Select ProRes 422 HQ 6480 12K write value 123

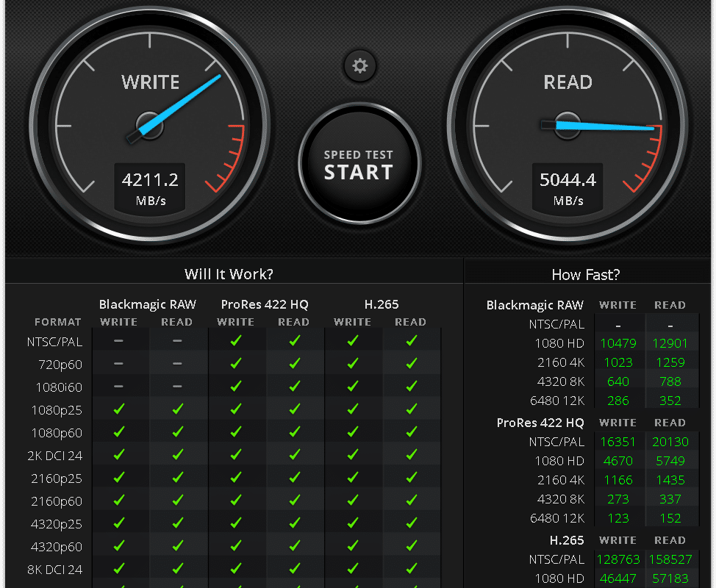[618, 519]
